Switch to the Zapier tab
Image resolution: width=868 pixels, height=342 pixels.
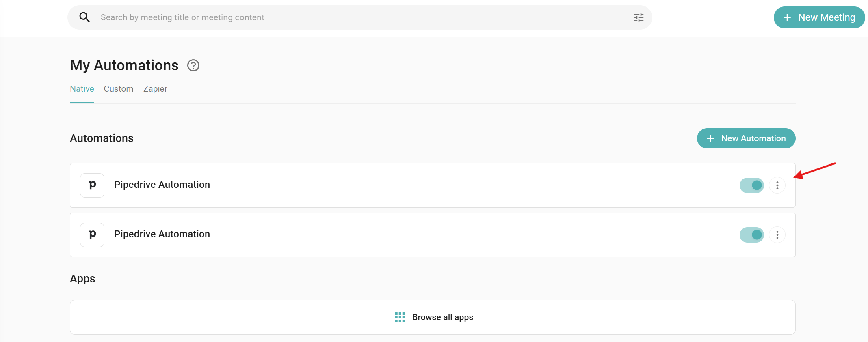pyautogui.click(x=155, y=89)
